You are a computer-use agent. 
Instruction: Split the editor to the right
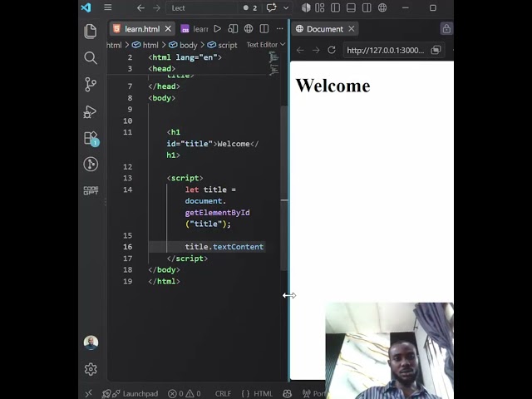pos(264,29)
